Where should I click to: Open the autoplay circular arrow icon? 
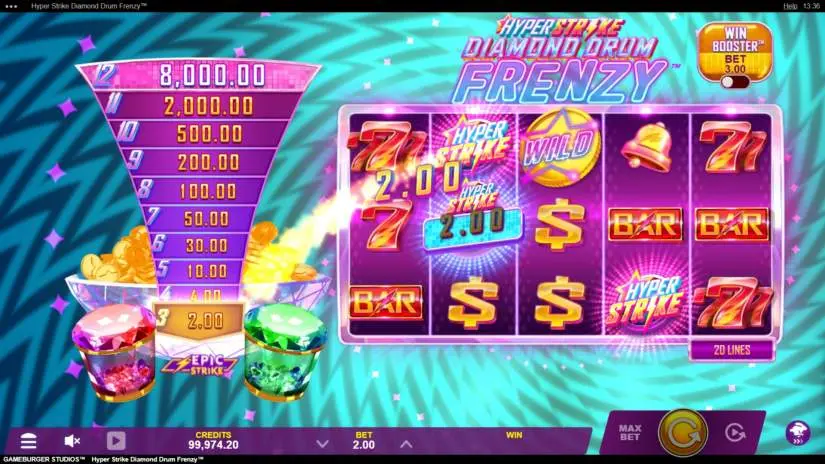coord(735,433)
